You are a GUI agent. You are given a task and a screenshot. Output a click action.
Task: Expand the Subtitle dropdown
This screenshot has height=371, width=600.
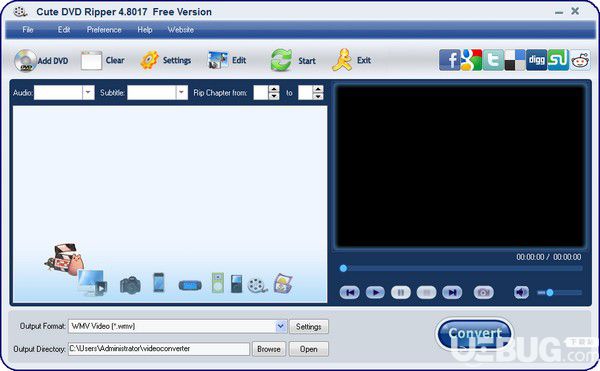pos(182,93)
